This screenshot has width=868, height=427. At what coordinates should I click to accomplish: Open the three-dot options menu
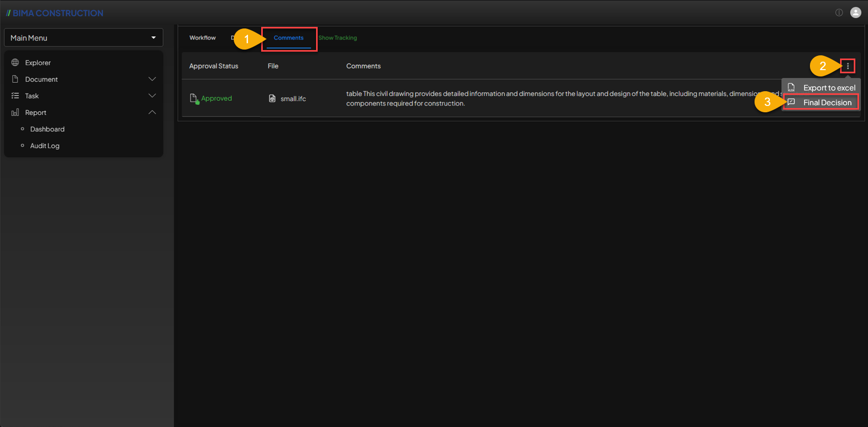click(x=847, y=66)
